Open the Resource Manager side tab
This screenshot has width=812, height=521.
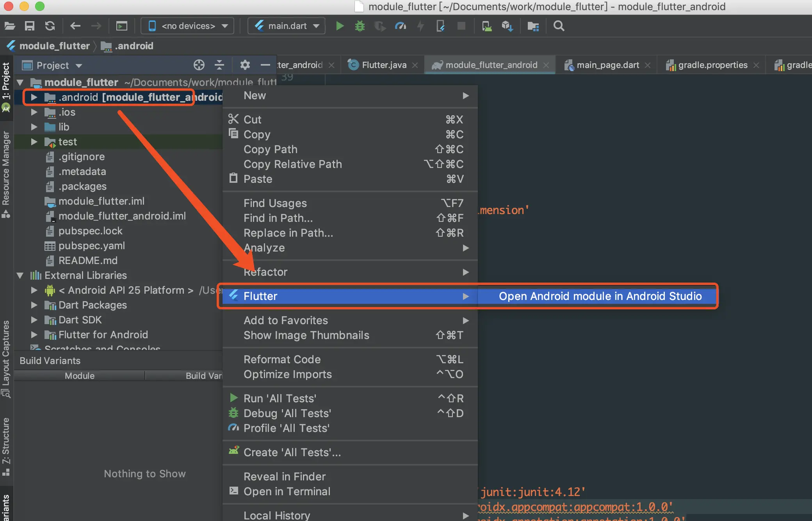tap(6, 175)
